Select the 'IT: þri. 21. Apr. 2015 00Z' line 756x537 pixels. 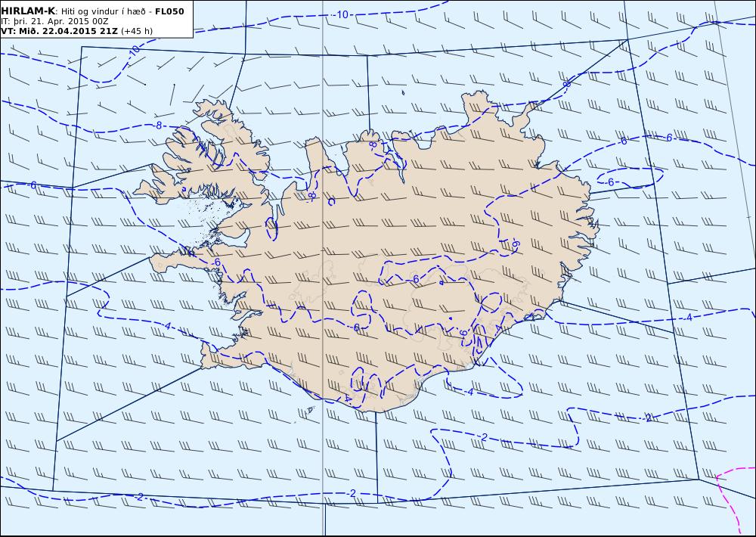[x=55, y=21]
